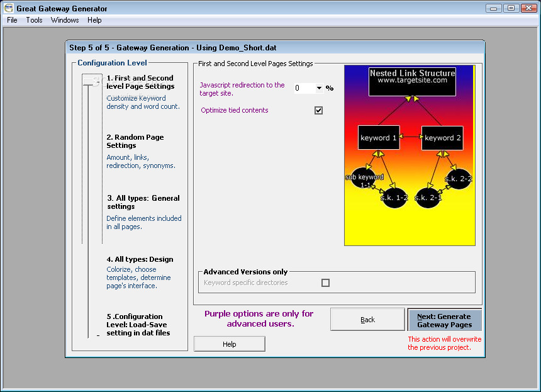541x392 pixels.
Task: Click the s.k. 2-2 node in diagram
Action: coord(458,179)
